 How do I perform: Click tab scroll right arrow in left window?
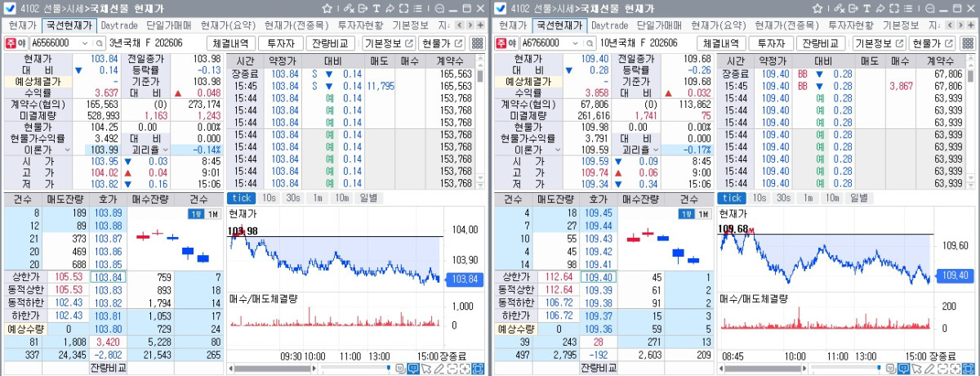coord(470,25)
